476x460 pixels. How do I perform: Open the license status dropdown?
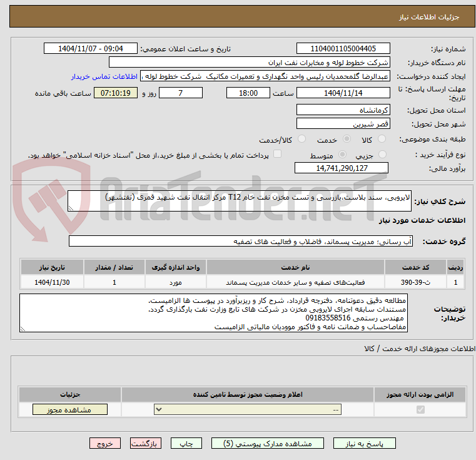248,409
